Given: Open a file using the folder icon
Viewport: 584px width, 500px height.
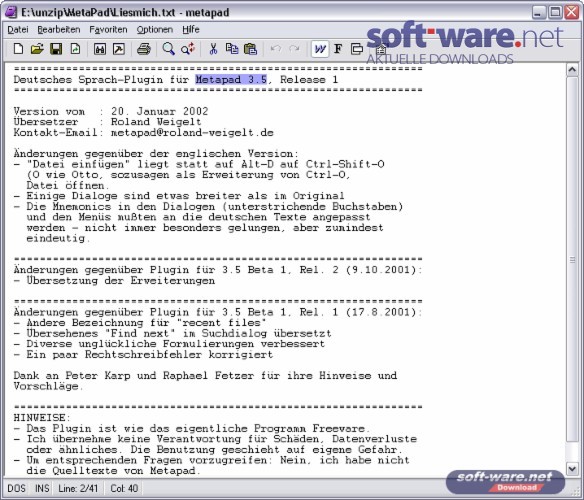Looking at the screenshot, I should (37, 49).
